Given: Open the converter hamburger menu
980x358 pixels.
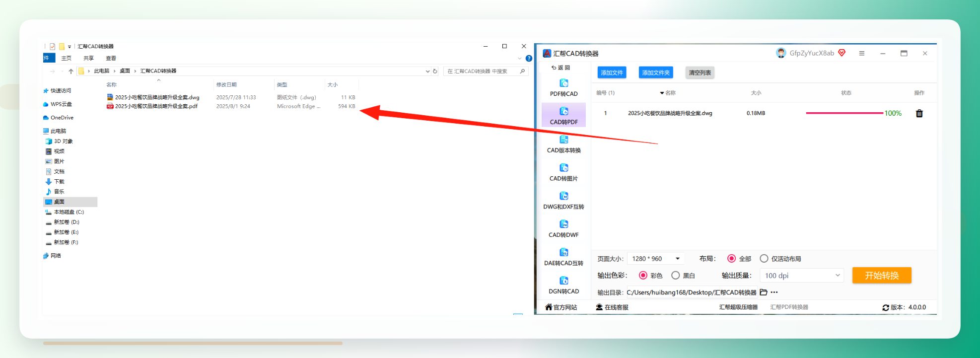Looking at the screenshot, I should pyautogui.click(x=862, y=53).
